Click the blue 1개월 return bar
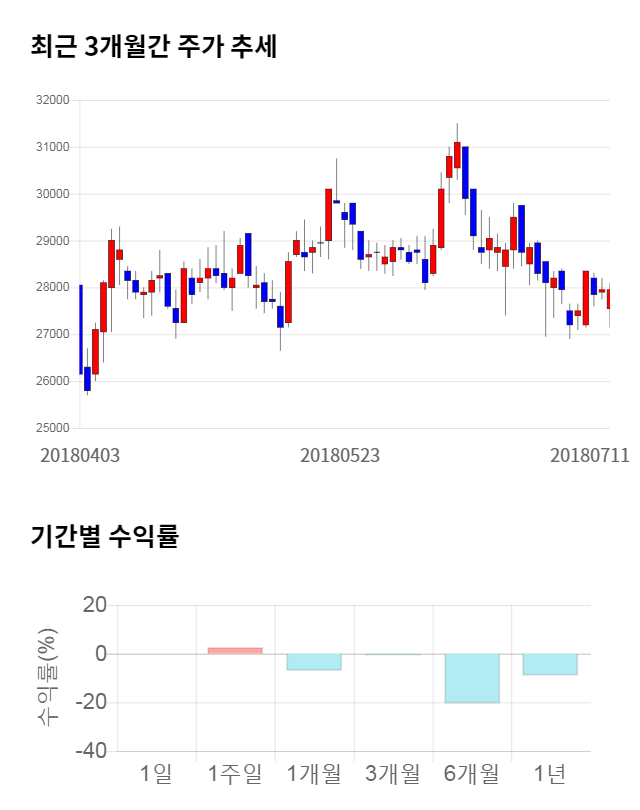The image size is (640, 810). 314,662
